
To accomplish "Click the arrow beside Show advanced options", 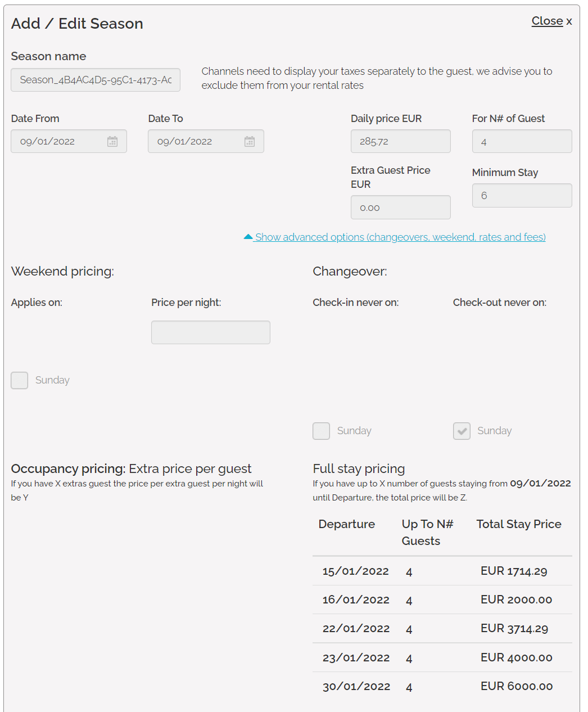I will click(x=248, y=237).
